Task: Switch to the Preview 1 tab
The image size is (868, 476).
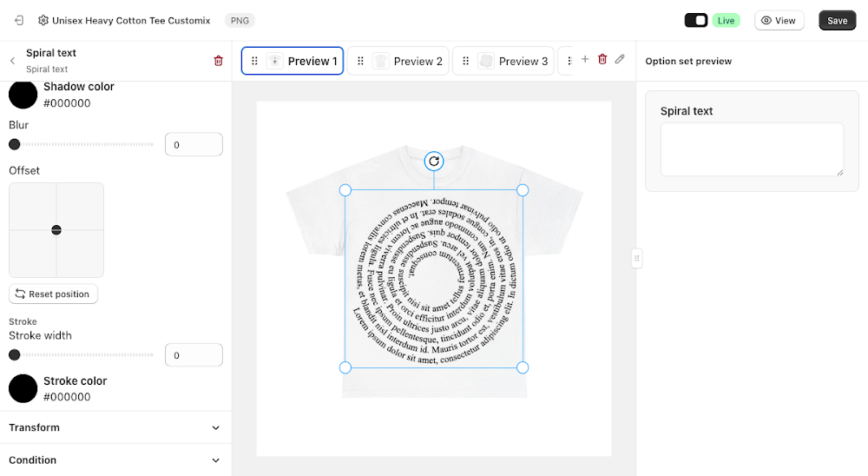Action: [x=293, y=61]
